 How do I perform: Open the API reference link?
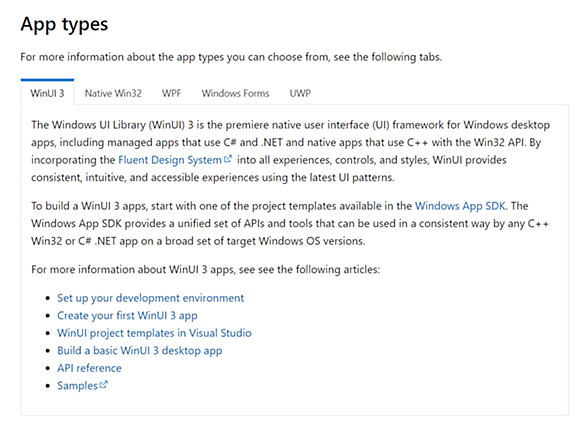point(89,368)
